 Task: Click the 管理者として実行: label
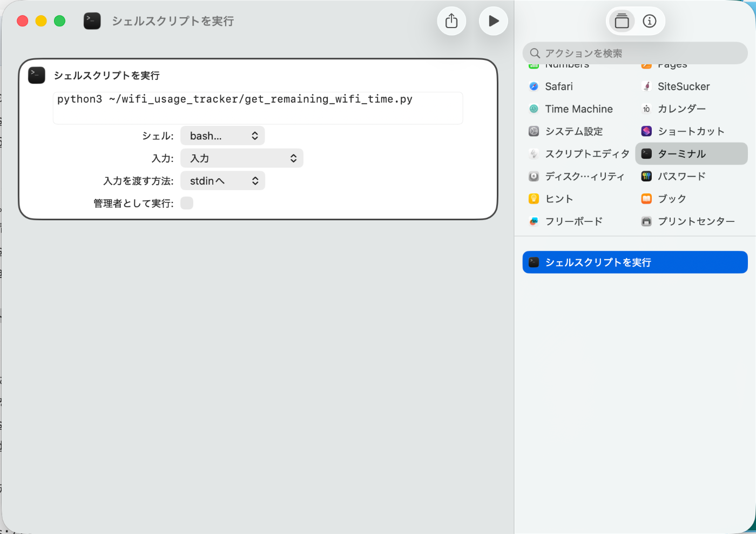(x=134, y=204)
